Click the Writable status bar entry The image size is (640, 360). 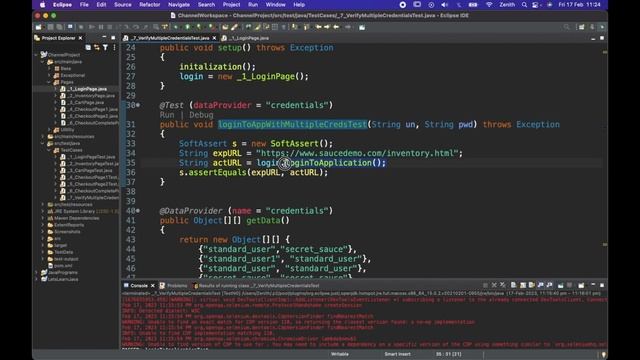[x=340, y=354]
